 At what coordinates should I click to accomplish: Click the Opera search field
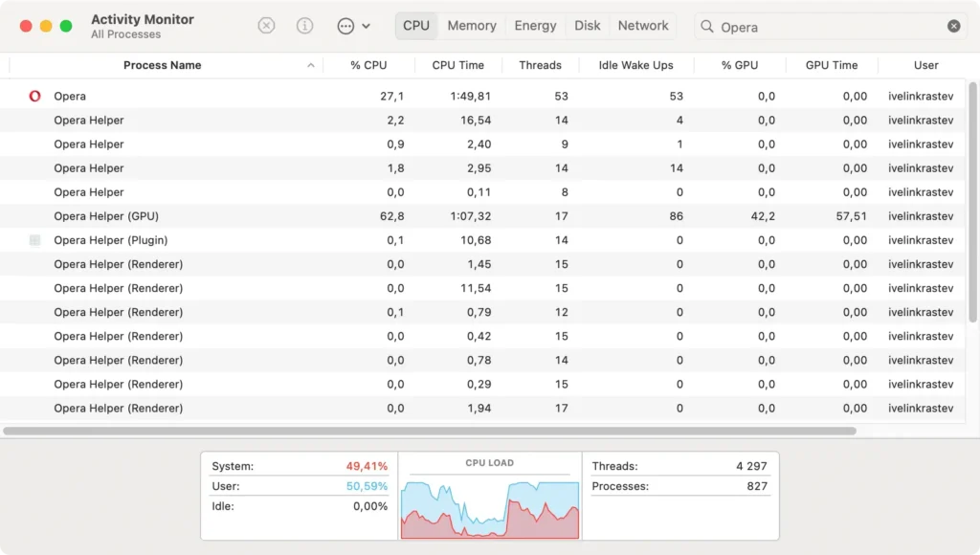coord(831,26)
